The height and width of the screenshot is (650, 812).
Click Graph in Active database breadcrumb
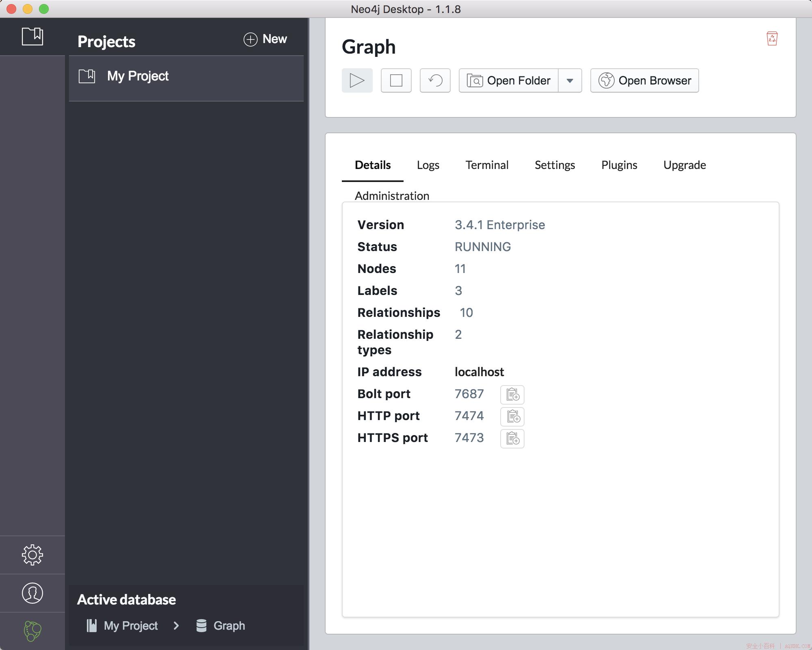229,626
